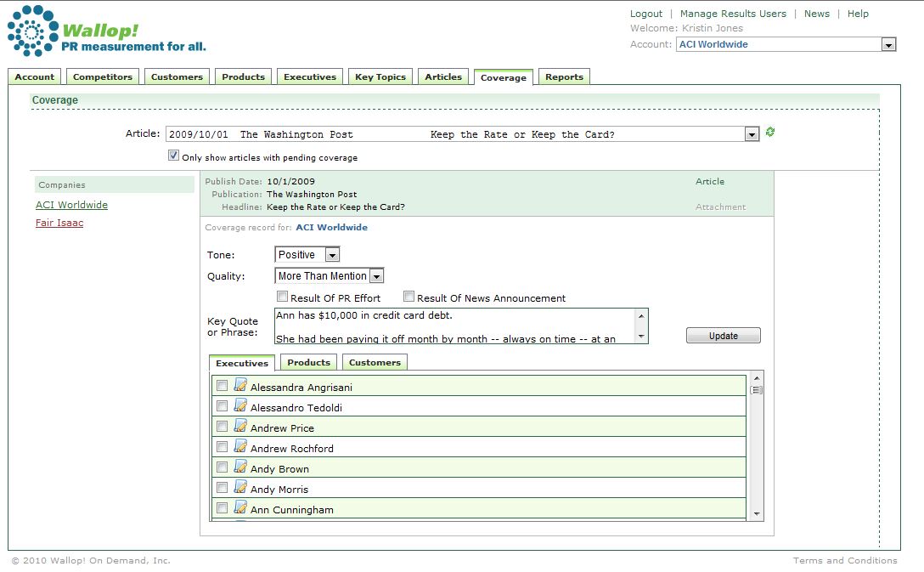Click the edit icon beside Andrew Price
The image size is (924, 572).
pyautogui.click(x=240, y=426)
